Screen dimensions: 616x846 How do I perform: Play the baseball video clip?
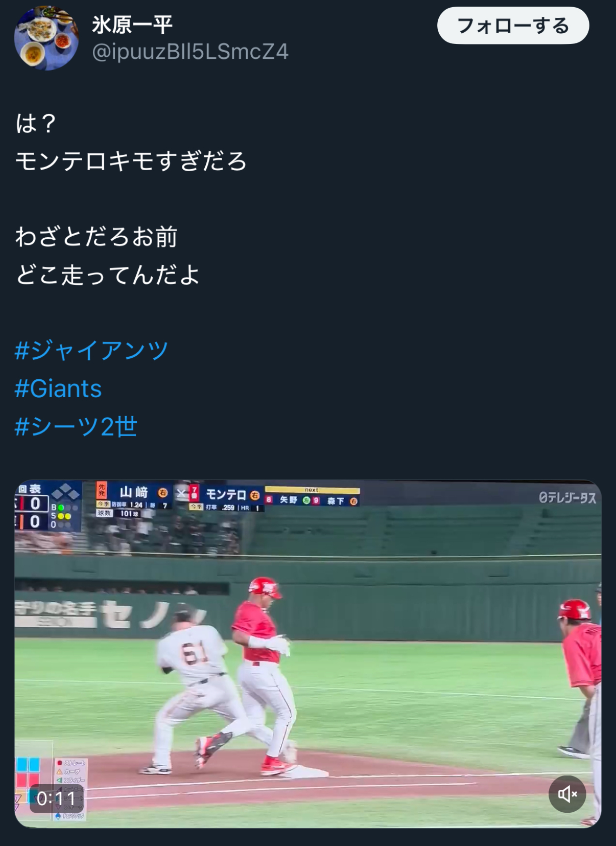pos(307,654)
